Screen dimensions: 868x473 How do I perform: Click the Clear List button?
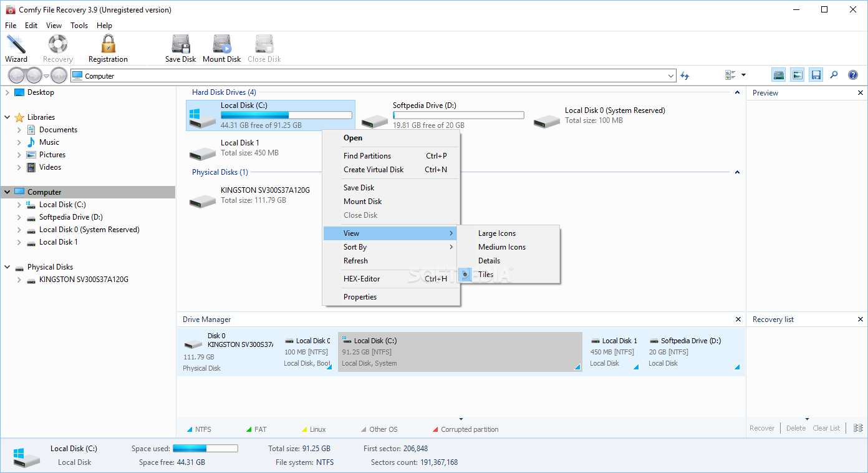coord(826,428)
